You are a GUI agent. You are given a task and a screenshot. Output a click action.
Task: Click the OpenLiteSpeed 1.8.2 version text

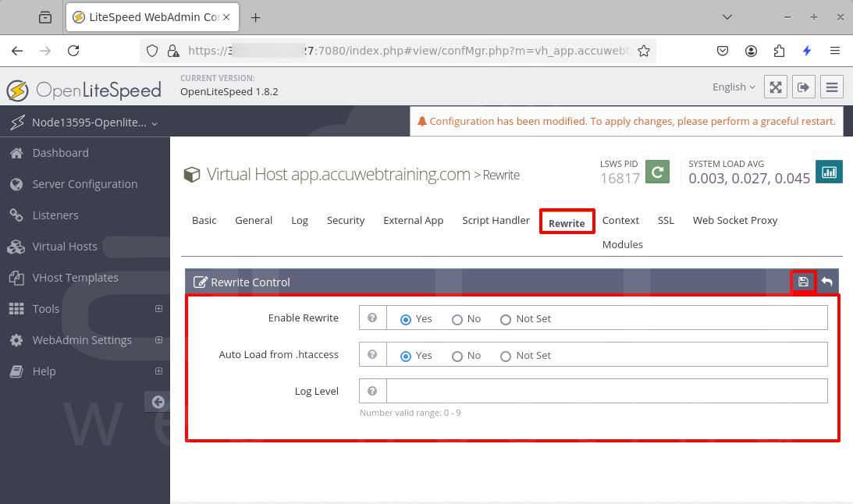[x=229, y=91]
